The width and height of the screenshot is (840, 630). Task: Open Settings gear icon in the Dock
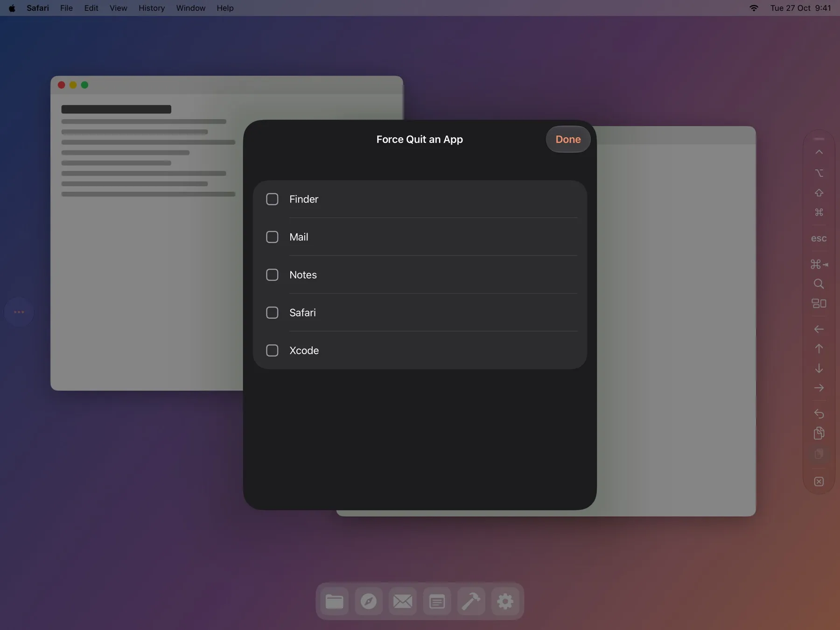tap(505, 602)
